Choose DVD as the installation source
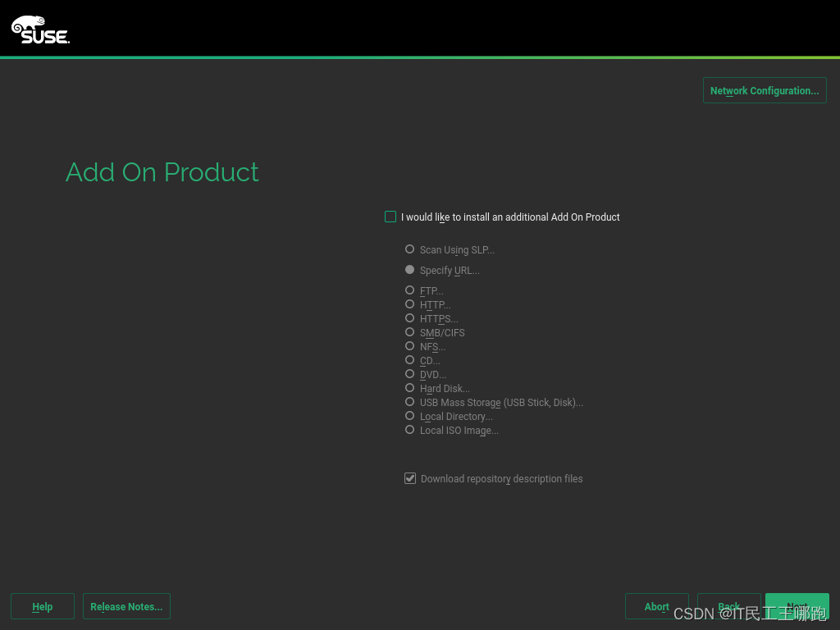The height and width of the screenshot is (630, 840). click(409, 374)
